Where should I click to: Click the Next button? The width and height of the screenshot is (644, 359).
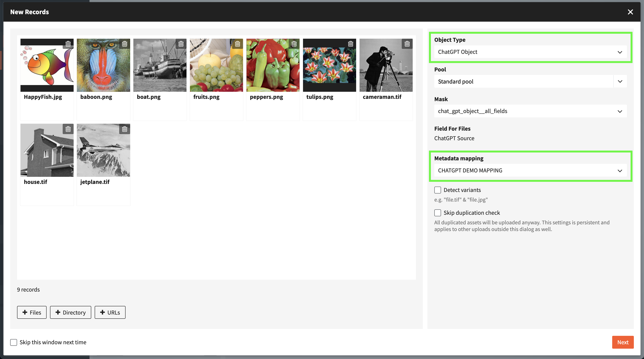[623, 342]
